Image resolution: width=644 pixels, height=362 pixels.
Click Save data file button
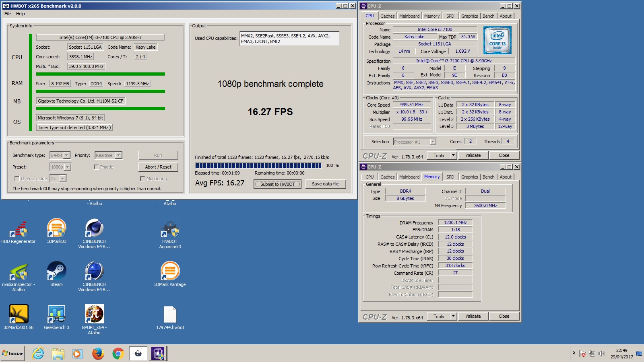[325, 184]
